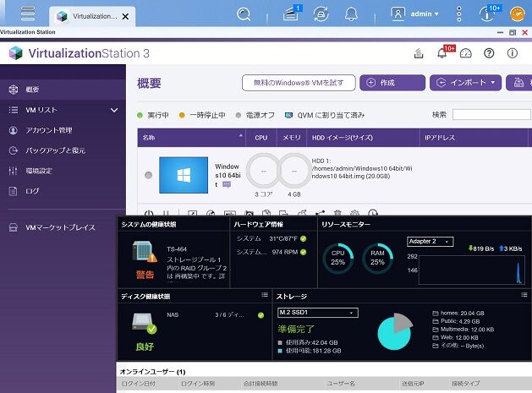The width and height of the screenshot is (532, 393).
Task: Open the QTS dashboard gauge icon
Action: [x=518, y=14]
